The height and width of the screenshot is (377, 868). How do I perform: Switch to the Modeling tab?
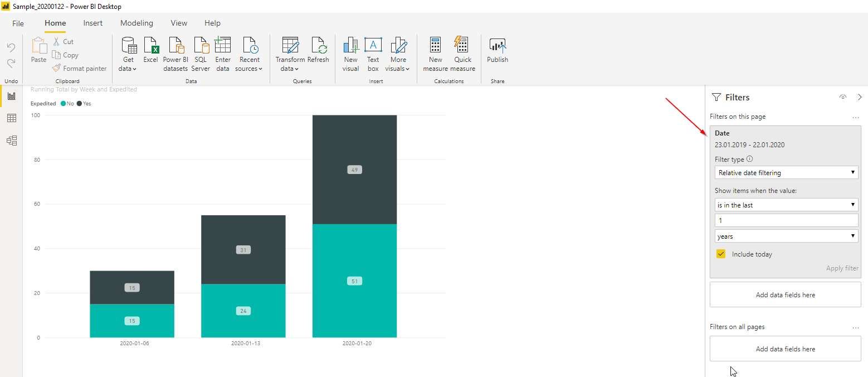tap(136, 23)
